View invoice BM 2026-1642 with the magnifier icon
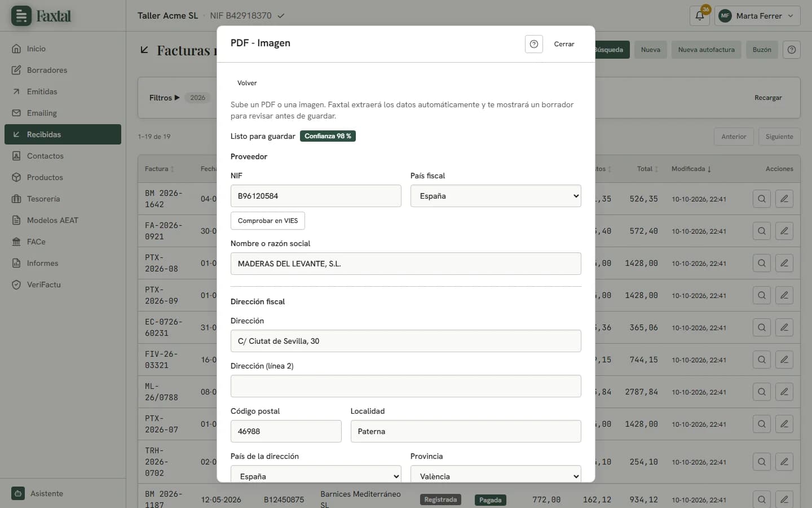 pos(762,199)
